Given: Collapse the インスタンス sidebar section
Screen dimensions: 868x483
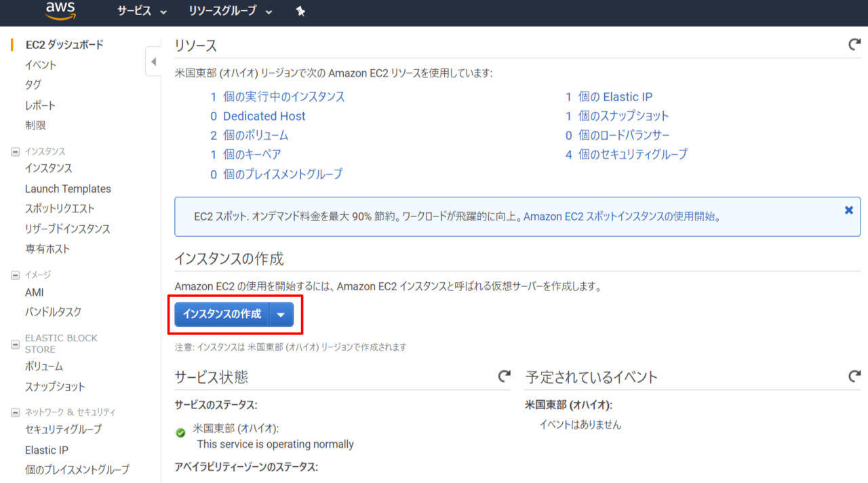Looking at the screenshot, I should point(16,152).
